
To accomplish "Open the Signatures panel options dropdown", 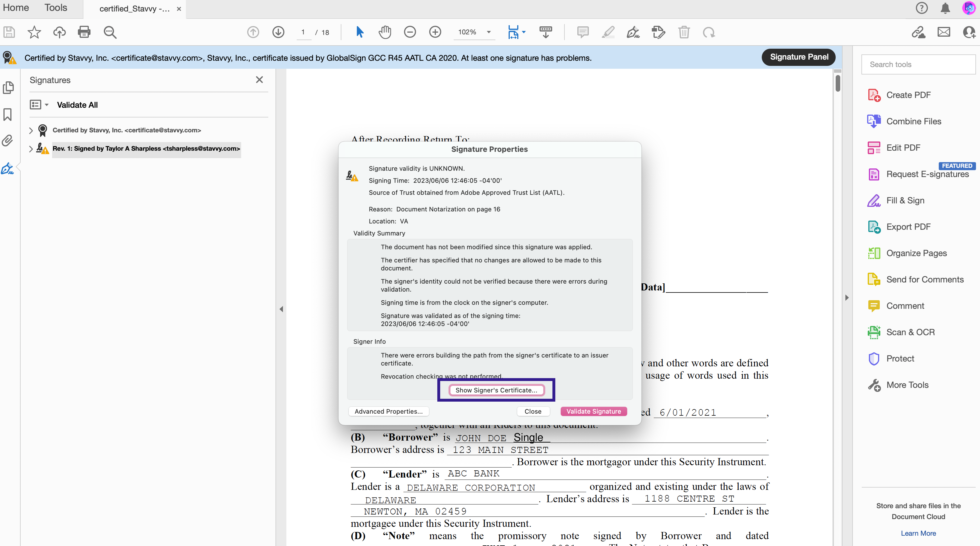I will 39,105.
